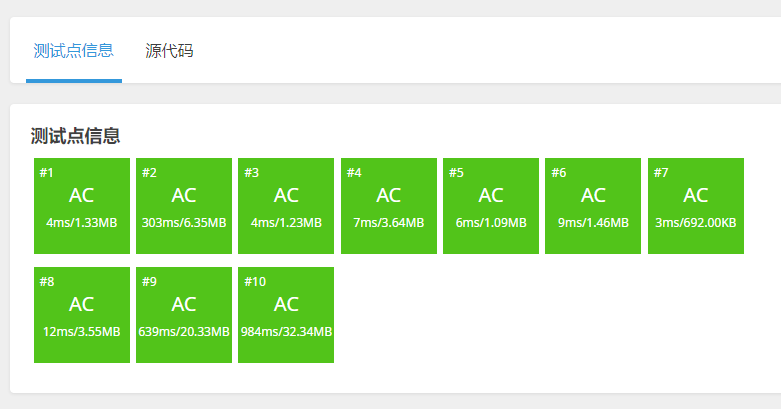Image resolution: width=781 pixels, height=409 pixels.
Task: Click the 12ms/3.55MB usage text
Action: coord(82,331)
